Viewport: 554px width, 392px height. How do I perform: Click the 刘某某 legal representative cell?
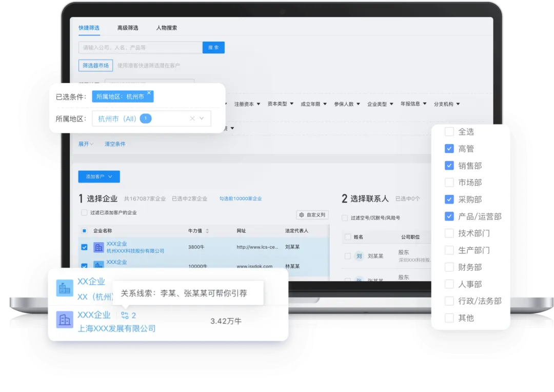292,247
